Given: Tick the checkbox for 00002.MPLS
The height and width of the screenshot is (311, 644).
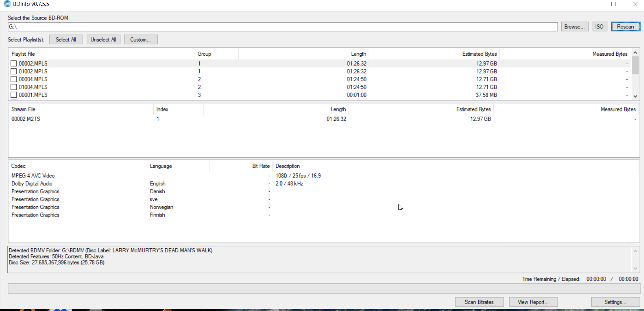Looking at the screenshot, I should pyautogui.click(x=14, y=63).
